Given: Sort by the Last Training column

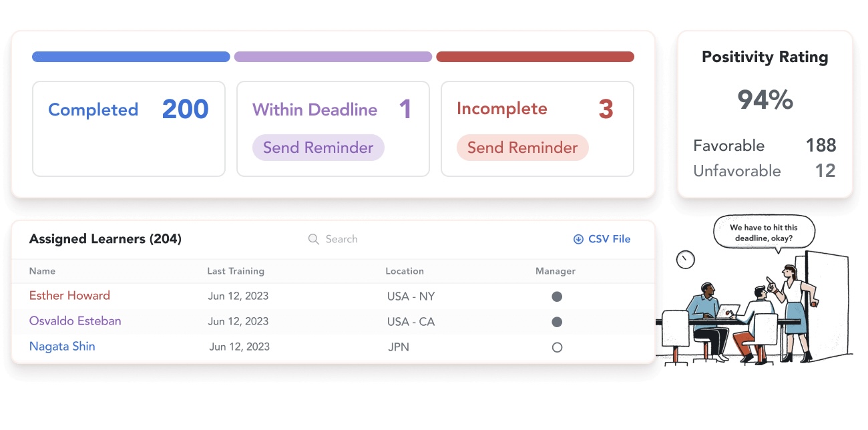Looking at the screenshot, I should (x=236, y=271).
